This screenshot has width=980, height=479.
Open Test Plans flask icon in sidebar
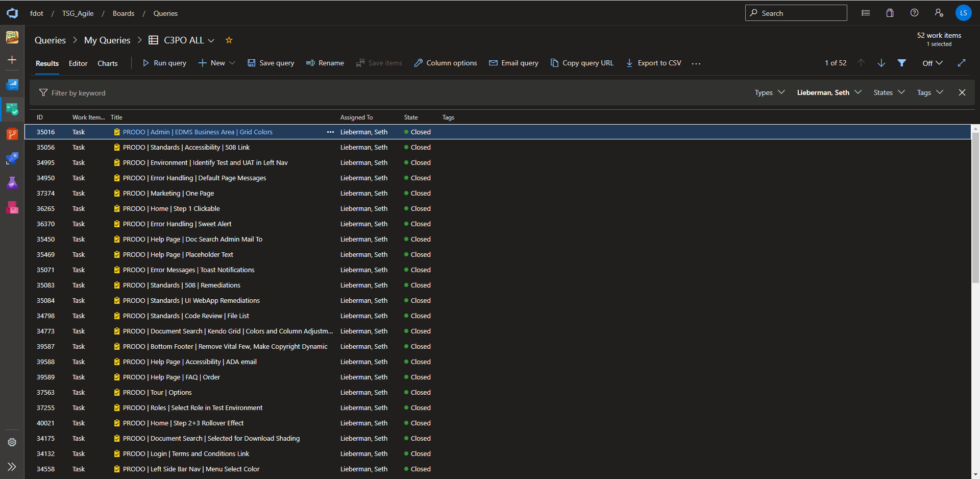tap(12, 183)
